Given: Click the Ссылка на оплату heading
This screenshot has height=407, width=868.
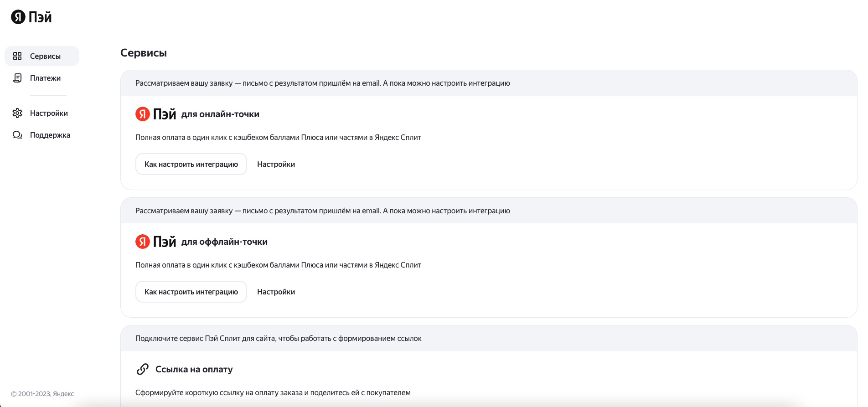Looking at the screenshot, I should click(194, 369).
